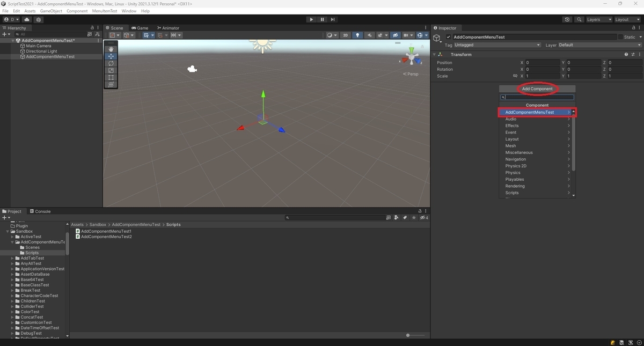Click the Persp projection label

point(411,74)
